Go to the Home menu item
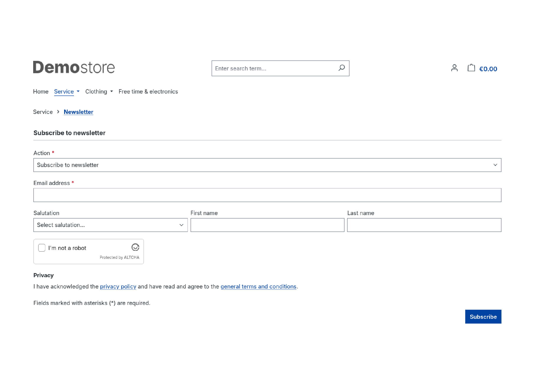Screen dimensions: 555x392 (x=41, y=92)
